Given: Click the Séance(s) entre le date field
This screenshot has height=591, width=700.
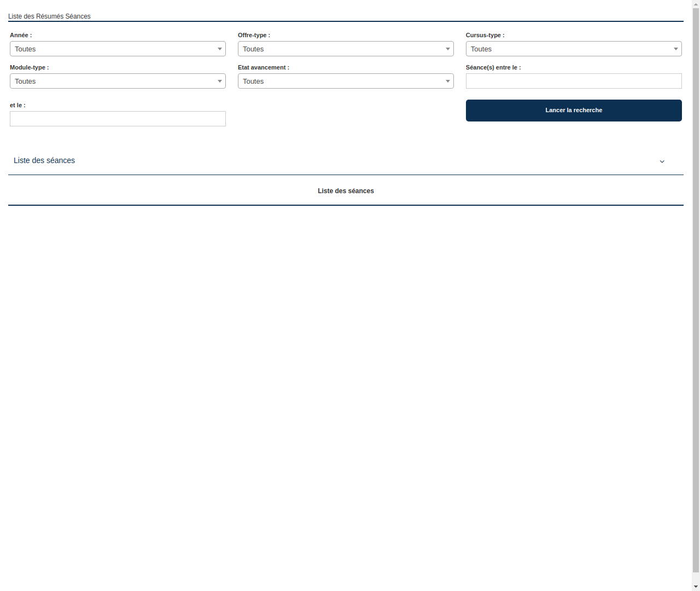Looking at the screenshot, I should tap(574, 81).
